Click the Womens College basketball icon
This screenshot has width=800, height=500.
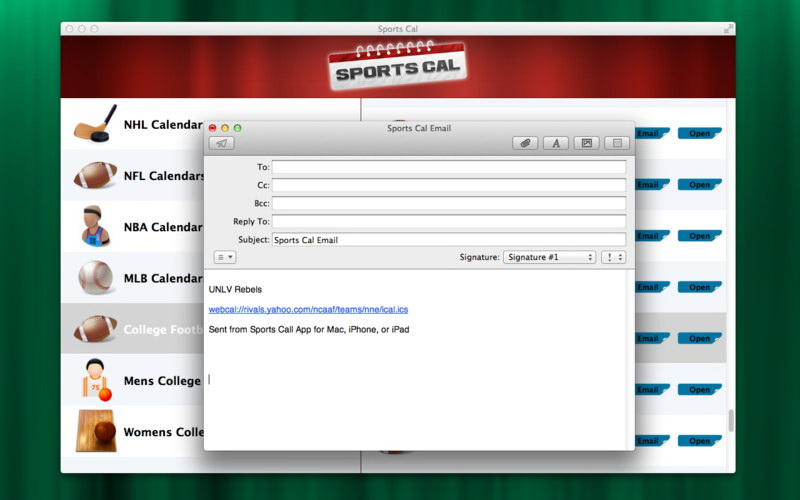coord(95,432)
